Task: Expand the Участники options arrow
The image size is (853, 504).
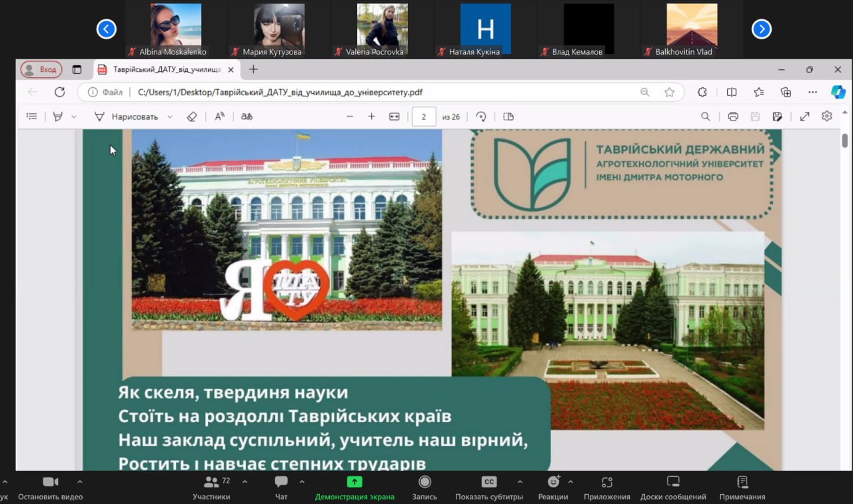Action: pos(245,481)
